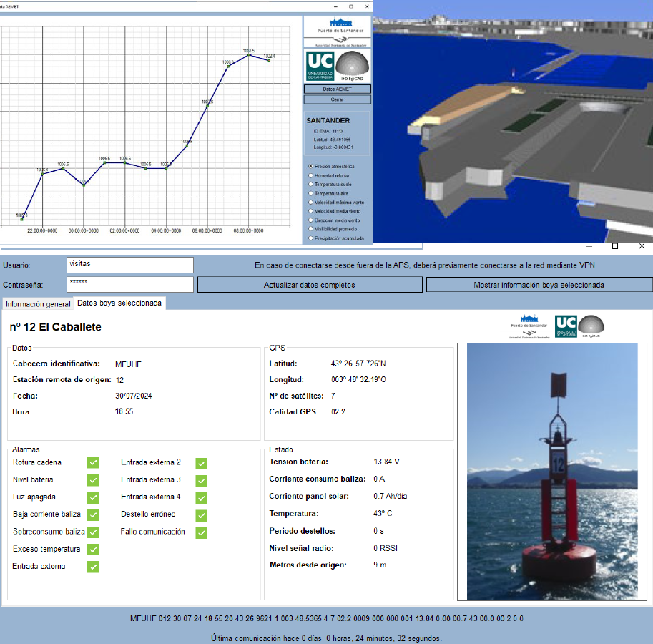The height and width of the screenshot is (644, 653).
Task: Click the large Universidad de Cantabria logo
Action: (x=319, y=67)
